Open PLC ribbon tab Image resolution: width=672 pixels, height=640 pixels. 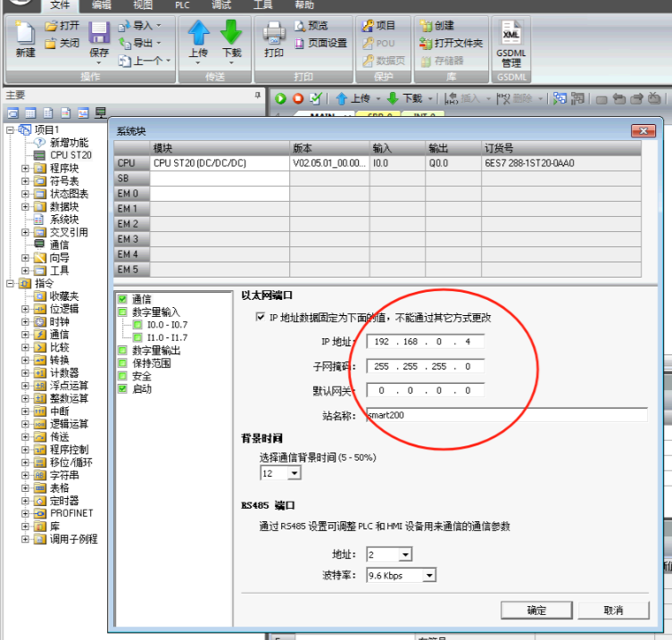(x=182, y=5)
